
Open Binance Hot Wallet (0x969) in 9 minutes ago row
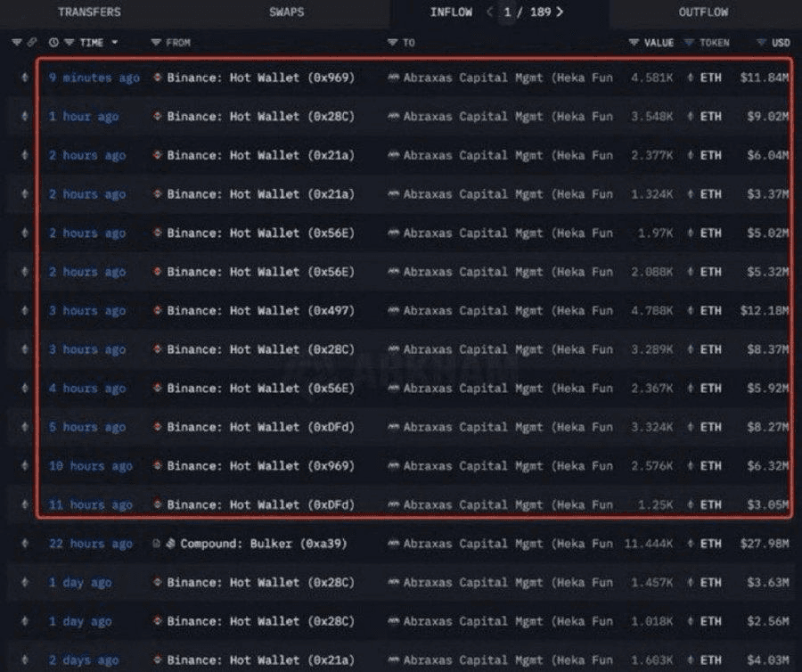tap(260, 78)
